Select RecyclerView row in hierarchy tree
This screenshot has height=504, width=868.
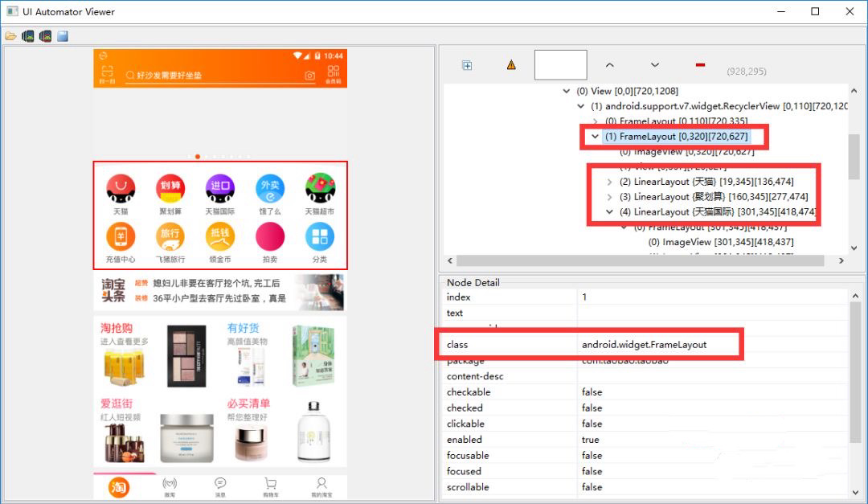(x=719, y=106)
